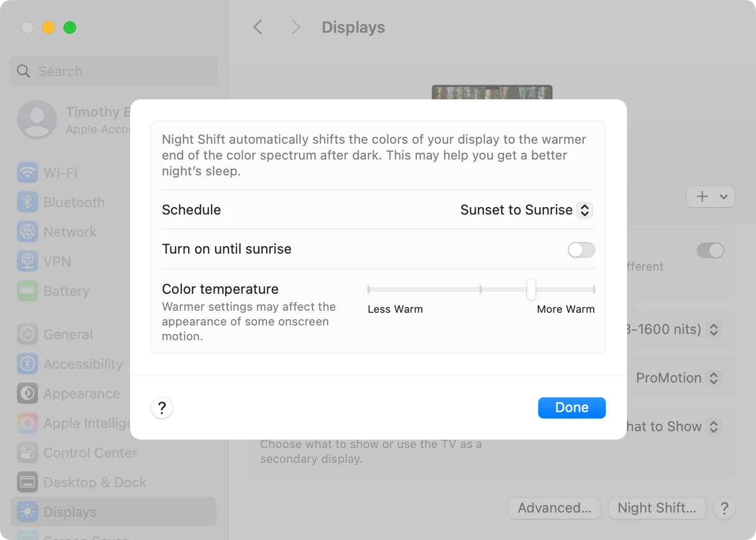Screen dimensions: 756x540
Task: Click the Search field
Action: (114, 71)
